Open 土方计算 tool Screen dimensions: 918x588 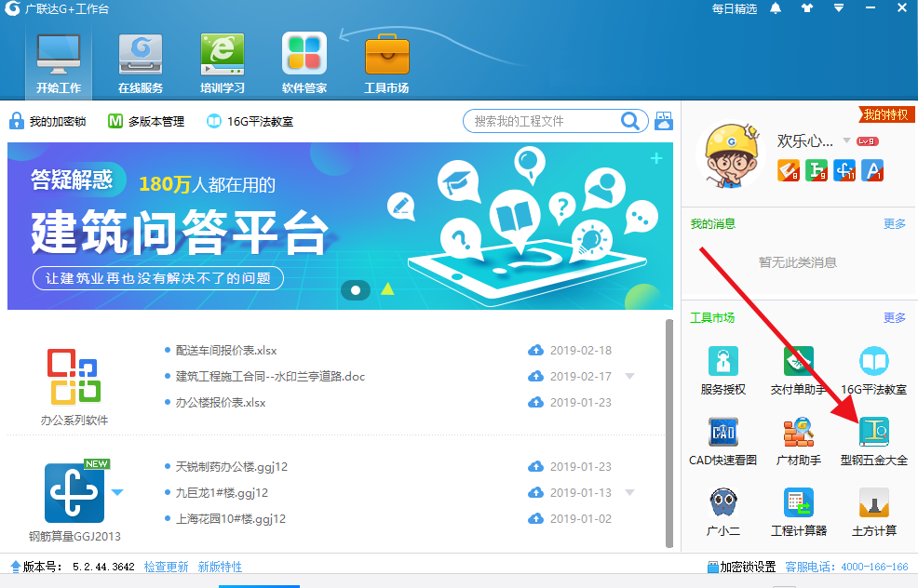[x=873, y=512]
